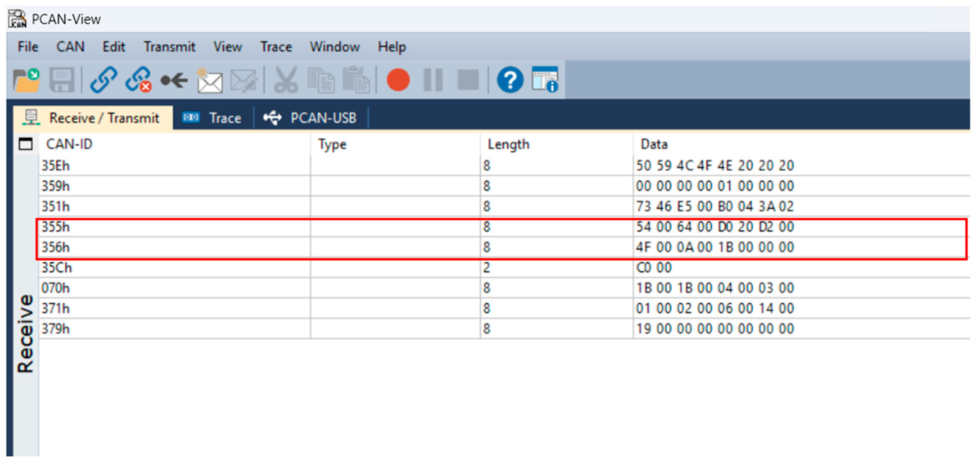Image resolution: width=980 pixels, height=464 pixels.
Task: Pause the trace recording
Action: [x=433, y=80]
